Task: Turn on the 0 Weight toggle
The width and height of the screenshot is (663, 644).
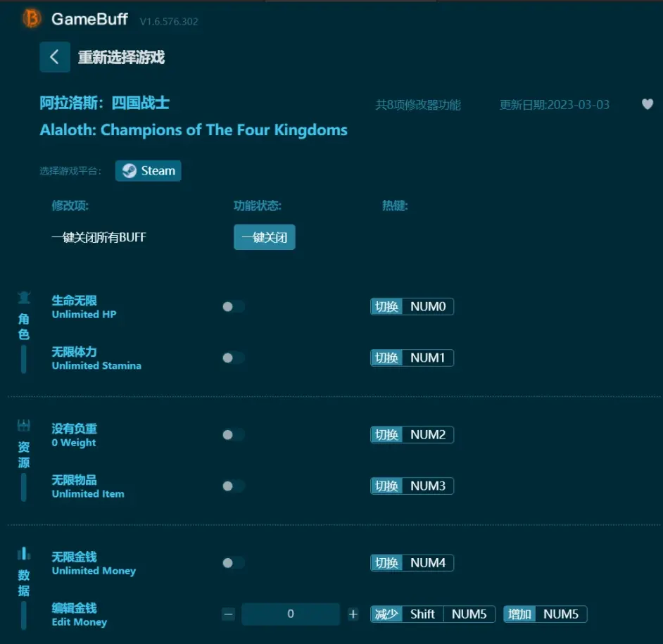Action: click(234, 435)
